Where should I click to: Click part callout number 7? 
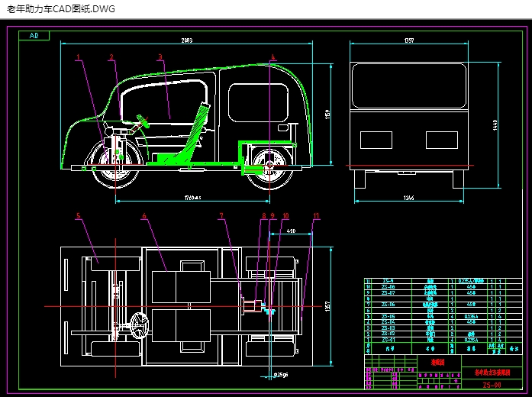[x=222, y=216]
